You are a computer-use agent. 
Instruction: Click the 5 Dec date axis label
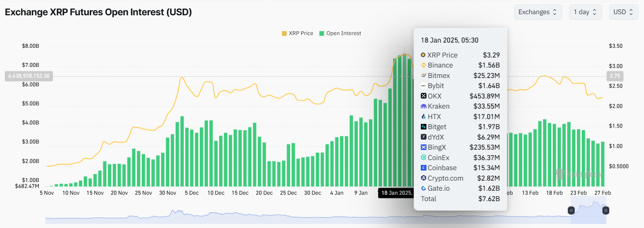click(x=192, y=193)
